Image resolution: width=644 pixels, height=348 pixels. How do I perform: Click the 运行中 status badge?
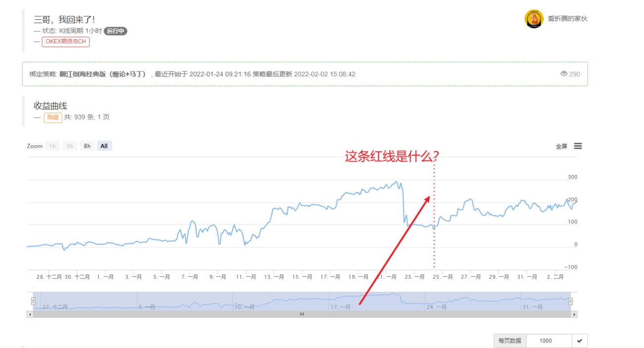[x=115, y=31]
